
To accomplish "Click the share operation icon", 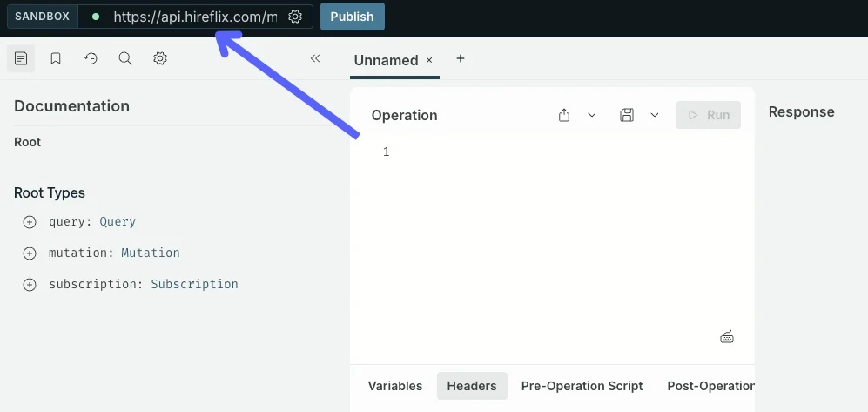I will pyautogui.click(x=564, y=115).
